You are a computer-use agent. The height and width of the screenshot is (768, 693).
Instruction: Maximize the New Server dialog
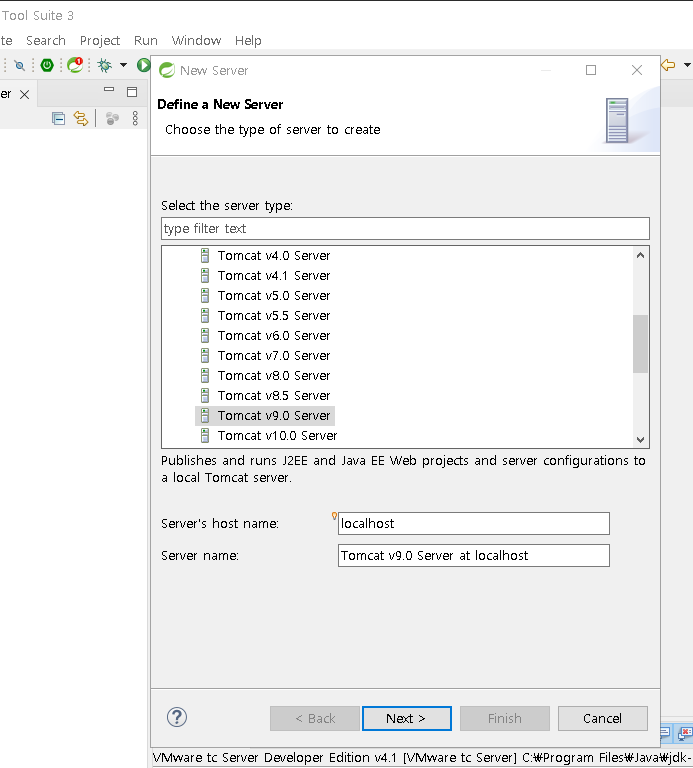(591, 70)
